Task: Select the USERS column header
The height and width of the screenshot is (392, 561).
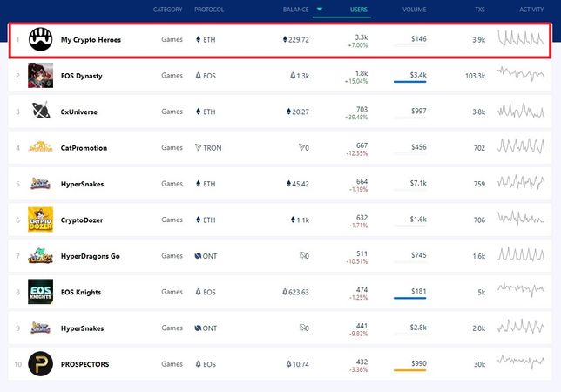Action: click(358, 10)
